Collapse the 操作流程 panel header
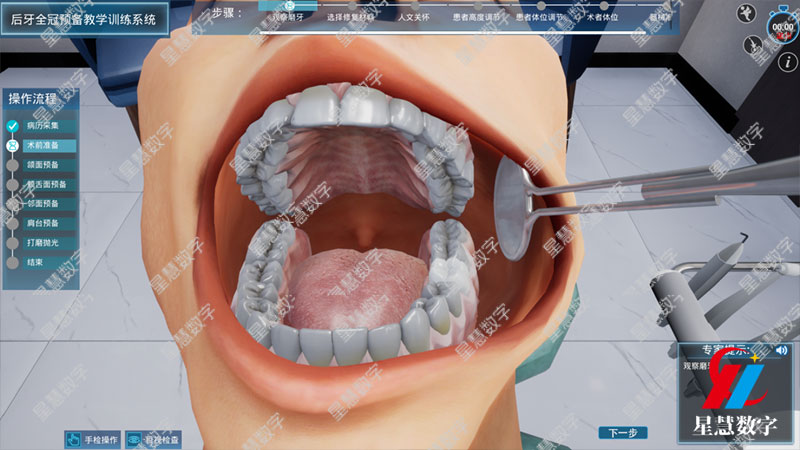This screenshot has width=800, height=450. pyautogui.click(x=40, y=98)
